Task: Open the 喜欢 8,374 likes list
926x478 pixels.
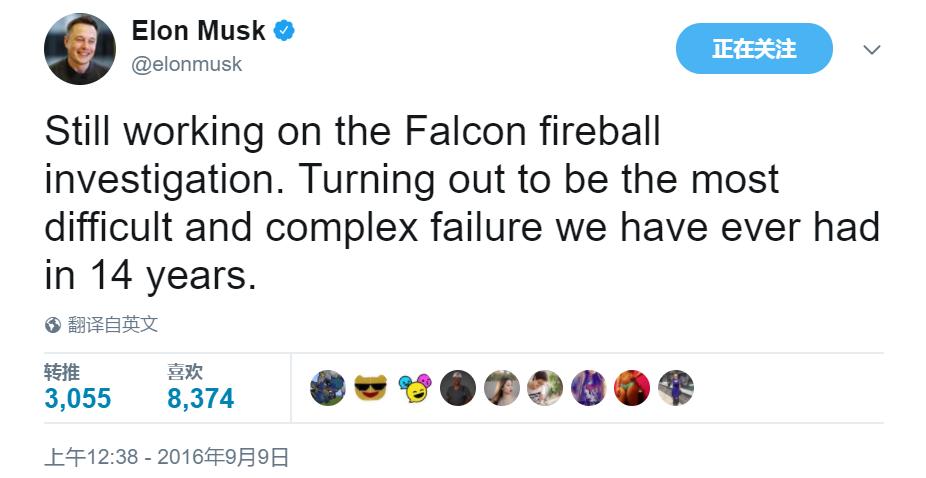Action: tap(200, 388)
